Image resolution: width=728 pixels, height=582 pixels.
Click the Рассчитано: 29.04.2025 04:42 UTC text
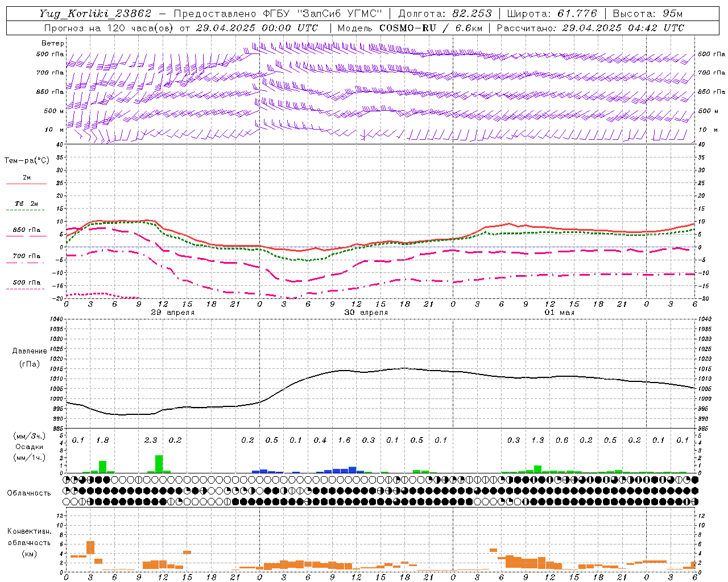pyautogui.click(x=590, y=28)
